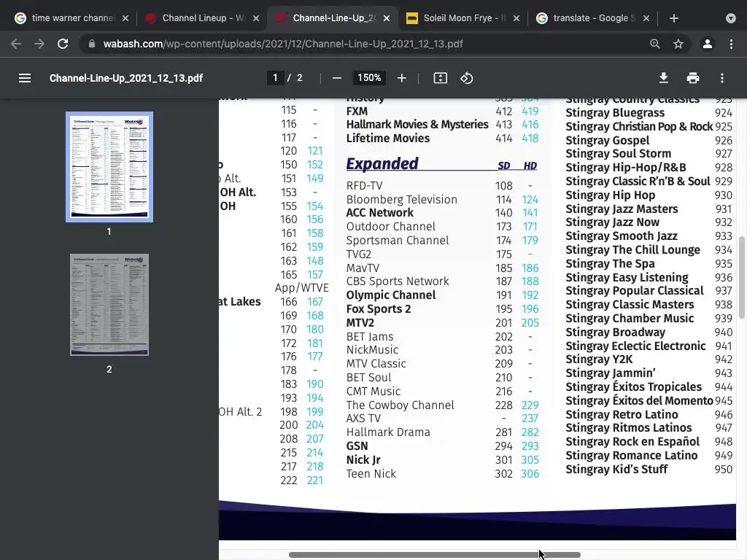Screen dimensions: 747x560
Task: Rotate the document counterclockwise
Action: [466, 78]
